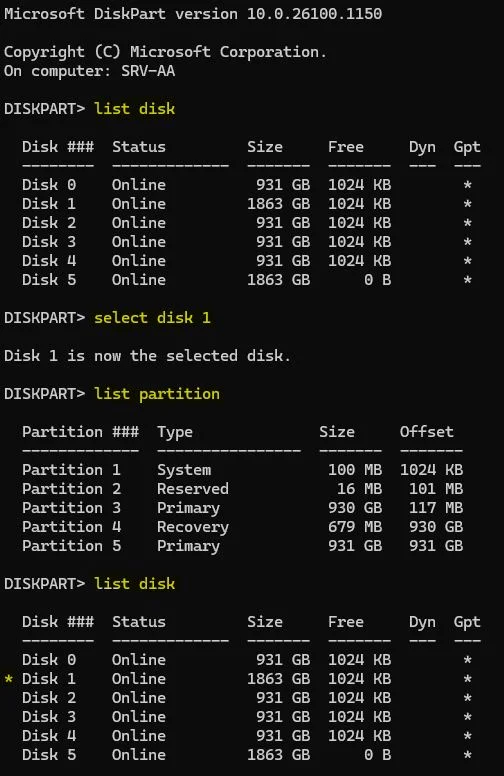Image resolution: width=504 pixels, height=776 pixels.
Task: Click the System partition type text
Action: (x=184, y=470)
